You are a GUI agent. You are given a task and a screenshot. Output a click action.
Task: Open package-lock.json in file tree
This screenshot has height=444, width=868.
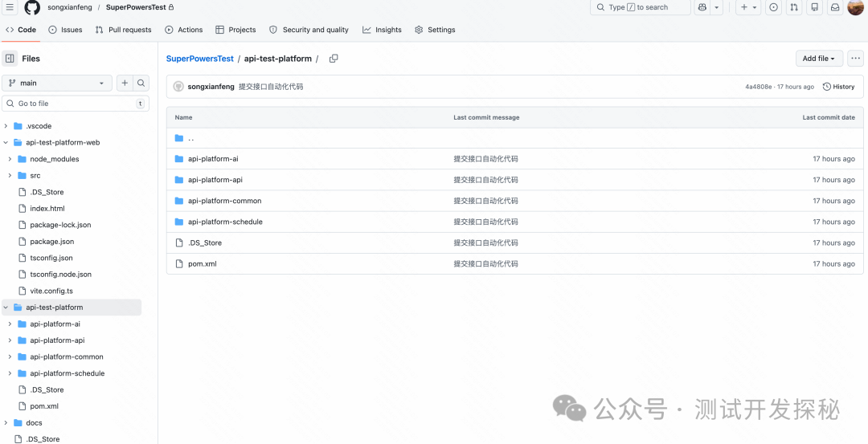pyautogui.click(x=61, y=225)
